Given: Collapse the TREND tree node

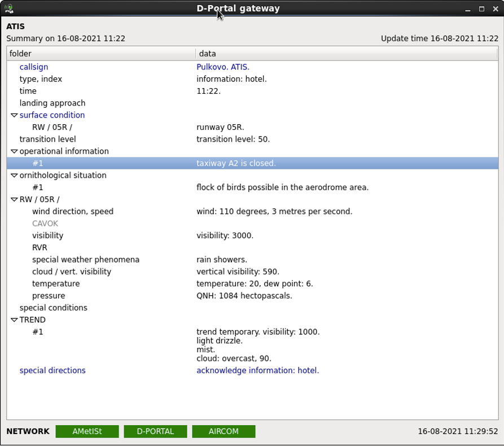Looking at the screenshot, I should (14, 320).
